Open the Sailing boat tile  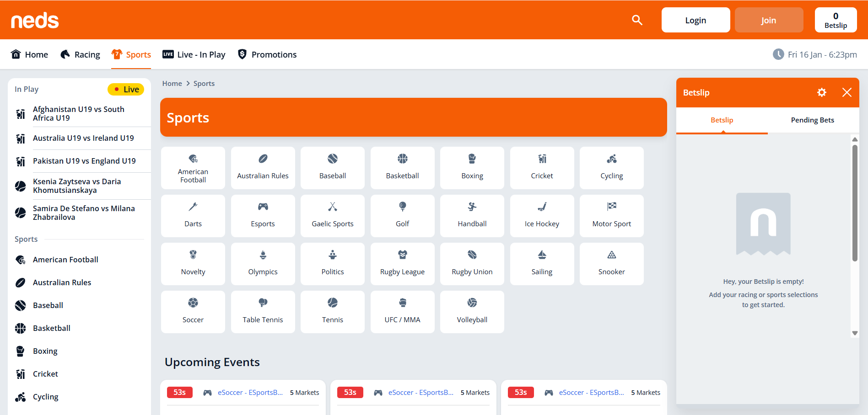point(542,264)
